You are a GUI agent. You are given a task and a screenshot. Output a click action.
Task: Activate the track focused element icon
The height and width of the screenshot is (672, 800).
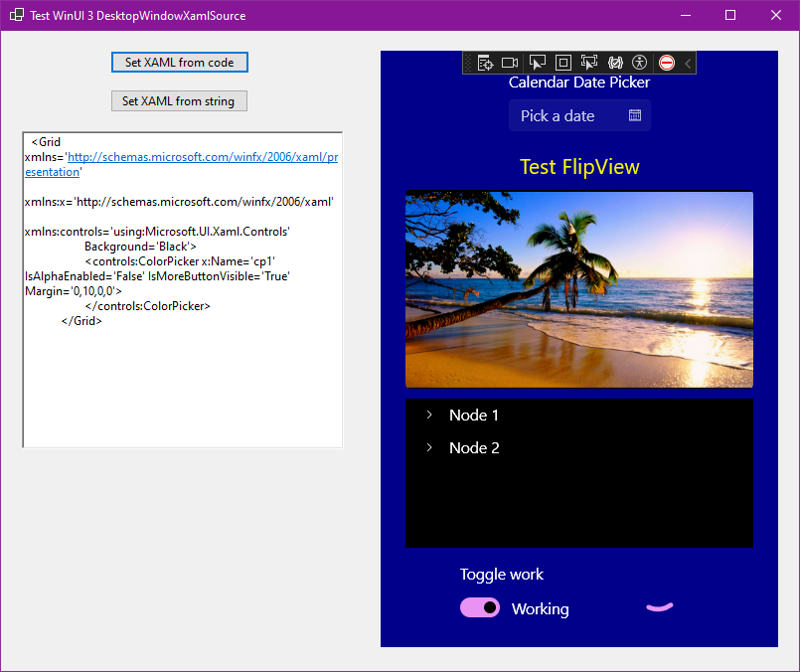click(x=588, y=62)
